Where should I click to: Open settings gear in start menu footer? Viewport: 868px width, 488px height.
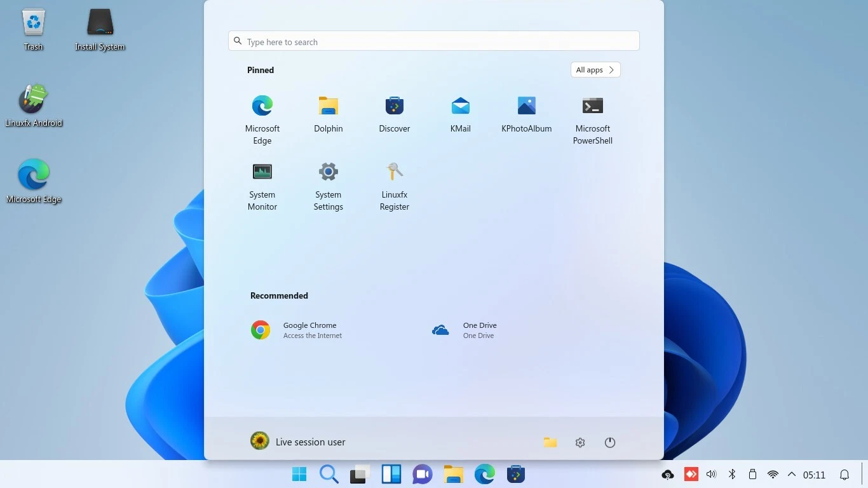point(580,442)
